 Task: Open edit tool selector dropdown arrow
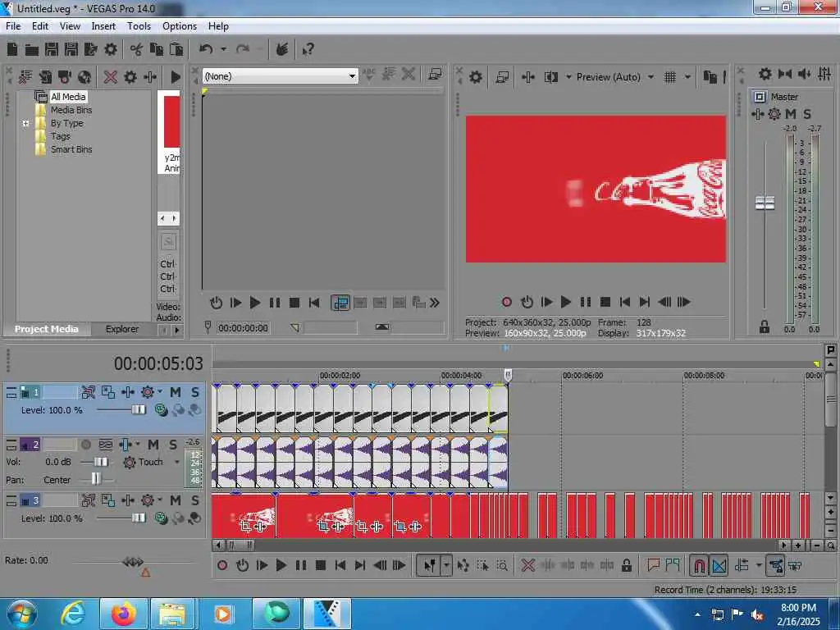[x=445, y=565]
